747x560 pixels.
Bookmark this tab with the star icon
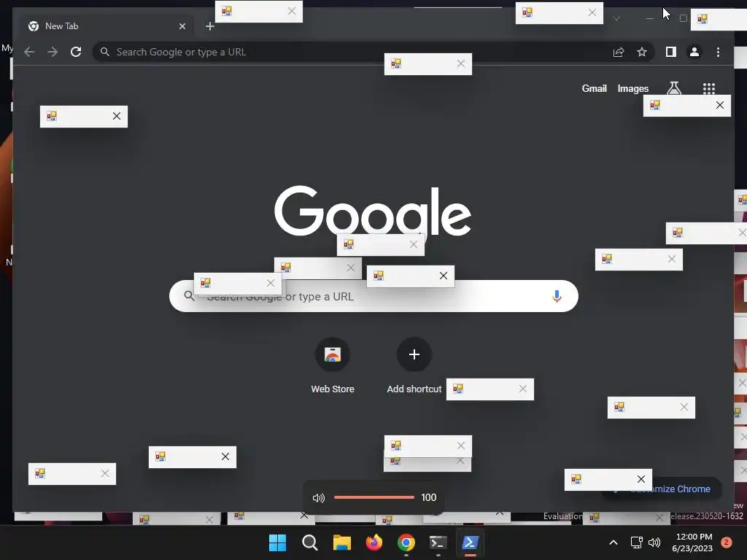click(642, 52)
